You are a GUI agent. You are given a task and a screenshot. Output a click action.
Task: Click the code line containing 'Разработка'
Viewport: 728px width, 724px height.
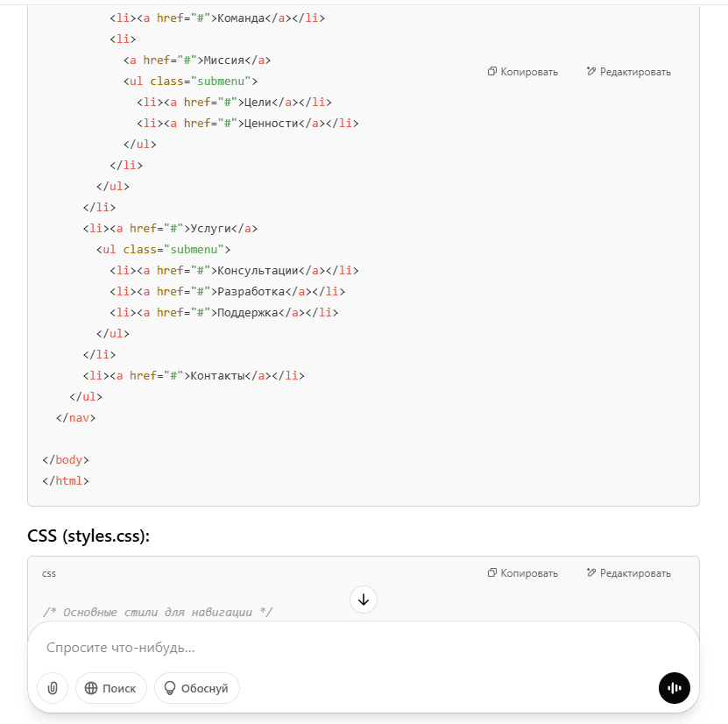pyautogui.click(x=228, y=292)
